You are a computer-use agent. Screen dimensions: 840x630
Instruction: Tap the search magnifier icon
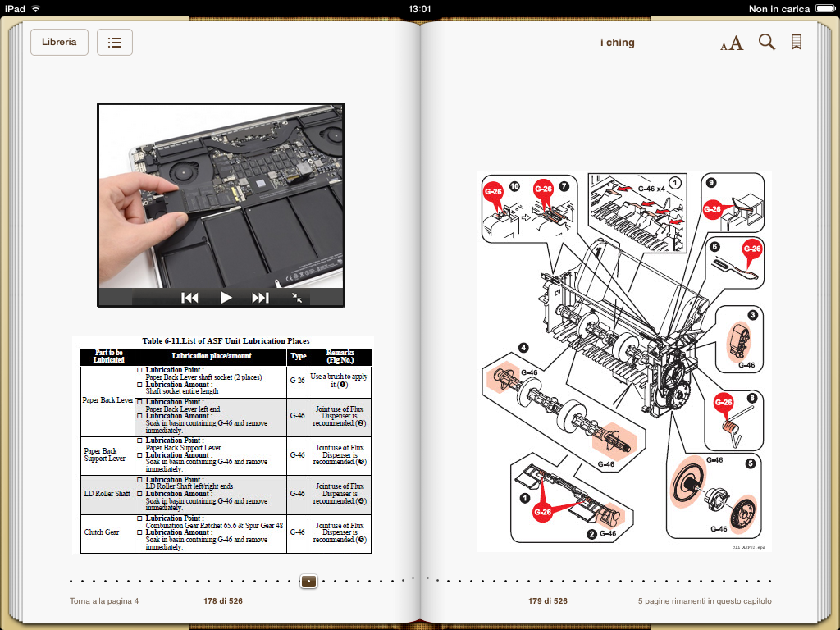click(767, 43)
